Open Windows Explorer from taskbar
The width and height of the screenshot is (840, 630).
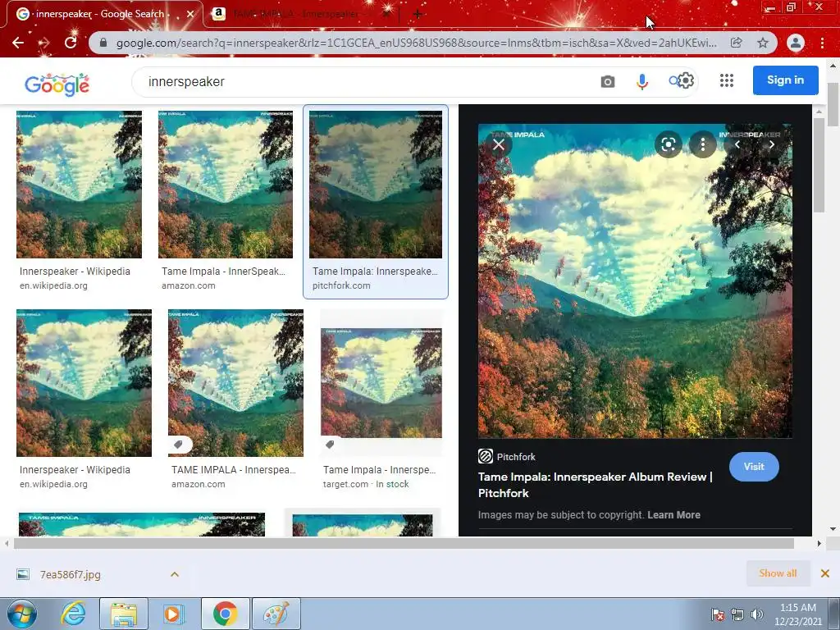pos(124,614)
